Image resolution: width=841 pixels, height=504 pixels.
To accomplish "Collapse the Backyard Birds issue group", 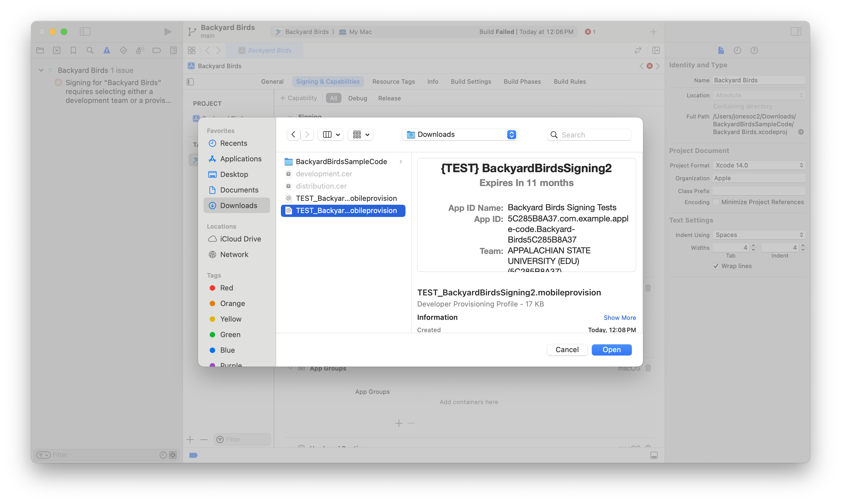I will point(41,70).
